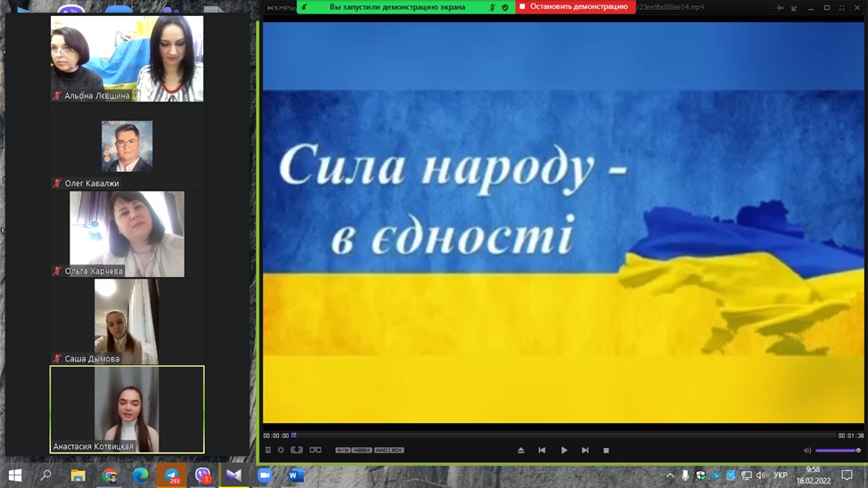Image resolution: width=868 pixels, height=488 pixels.
Task: Click the video seek bar
Action: click(x=561, y=435)
